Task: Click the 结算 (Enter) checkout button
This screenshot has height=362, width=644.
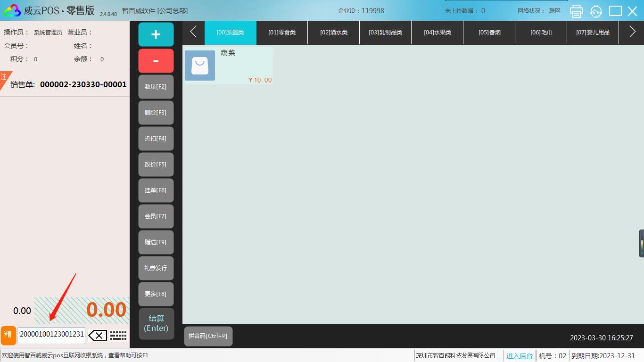Action: tap(156, 323)
